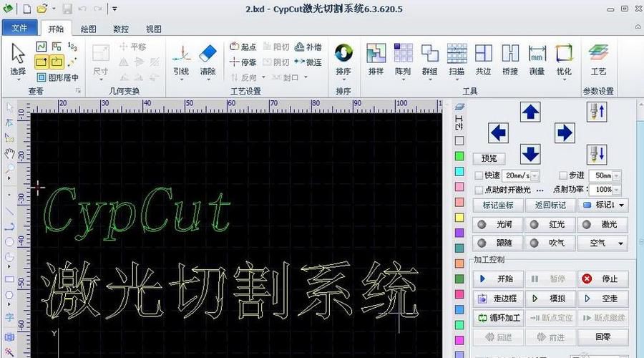Click the 图形居中 center graphics button
This screenshot has width=644, height=358.
pos(57,77)
